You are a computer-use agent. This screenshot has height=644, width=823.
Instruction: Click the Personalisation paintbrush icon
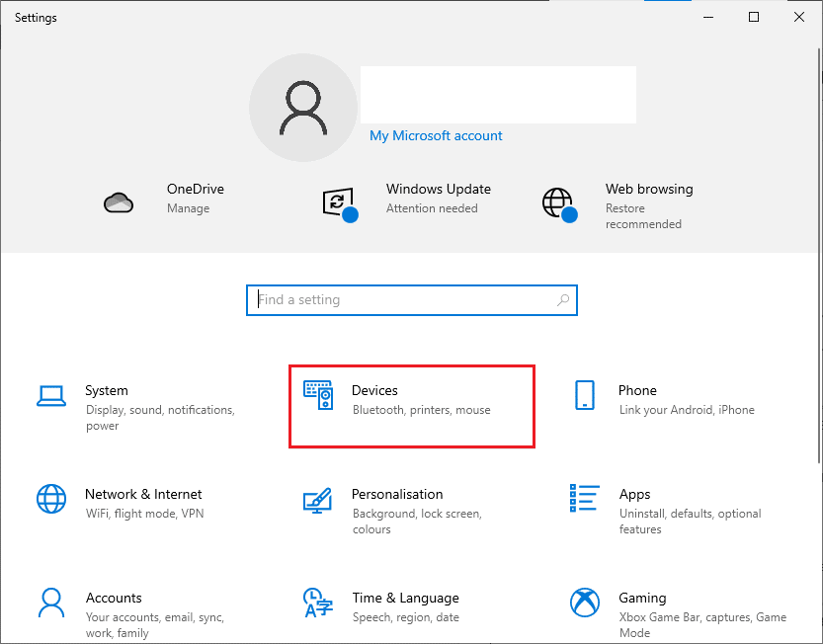coord(317,500)
